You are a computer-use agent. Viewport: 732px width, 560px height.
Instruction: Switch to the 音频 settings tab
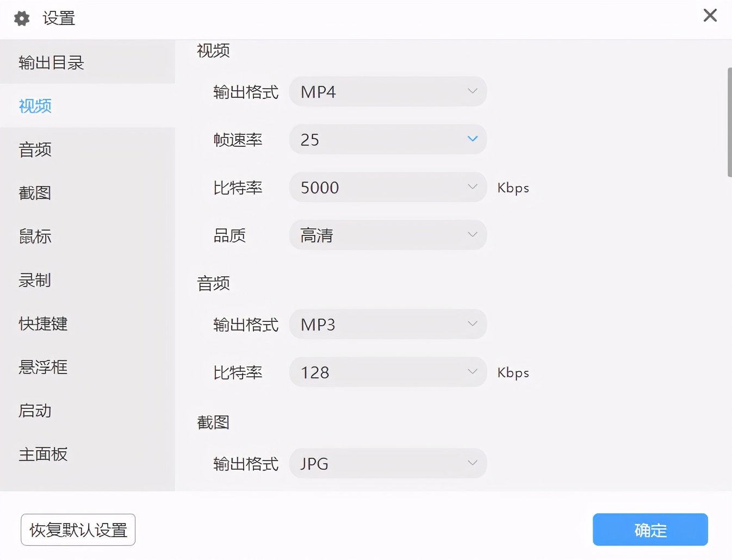pyautogui.click(x=34, y=150)
